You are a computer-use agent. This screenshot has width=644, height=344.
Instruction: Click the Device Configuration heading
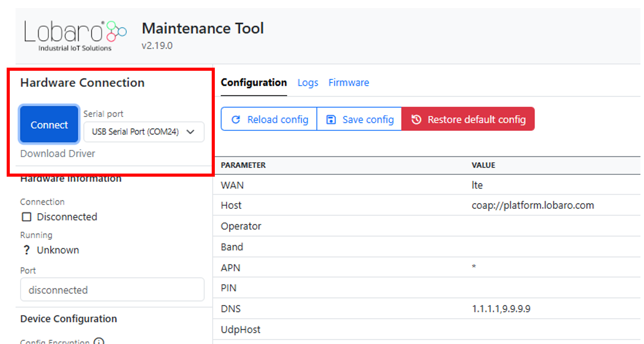click(68, 319)
